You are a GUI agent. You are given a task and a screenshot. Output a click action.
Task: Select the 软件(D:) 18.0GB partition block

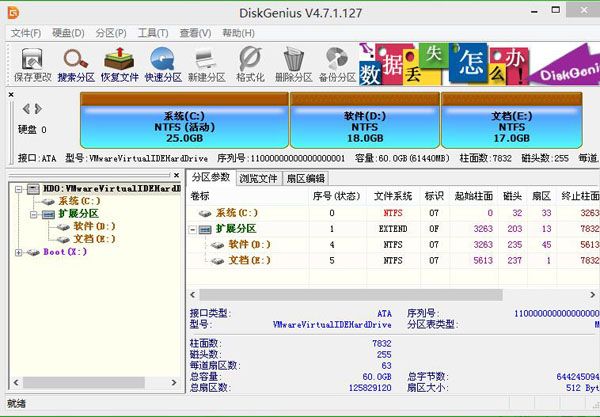coord(365,120)
